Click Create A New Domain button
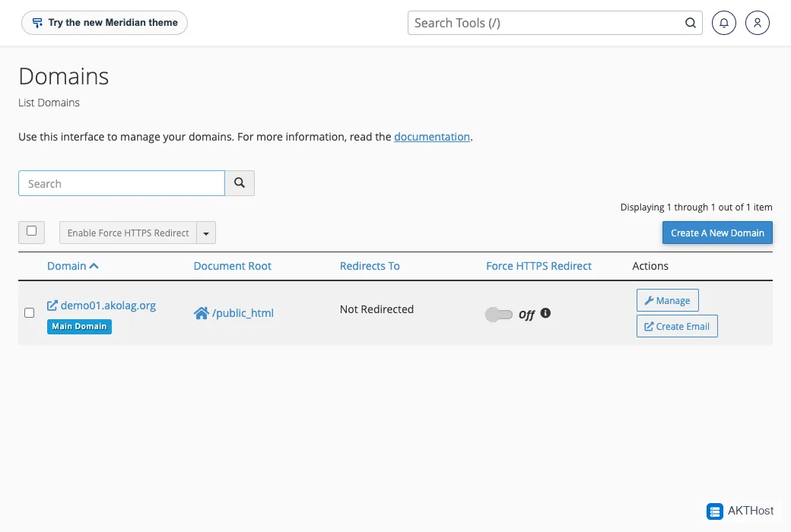This screenshot has height=532, width=791. click(x=716, y=233)
